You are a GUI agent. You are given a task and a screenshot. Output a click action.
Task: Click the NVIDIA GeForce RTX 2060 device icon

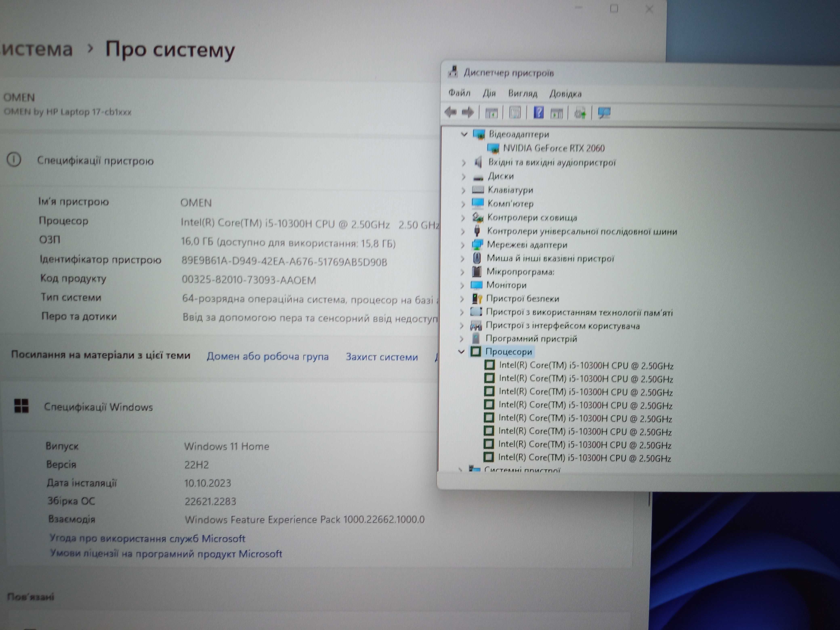pos(493,148)
